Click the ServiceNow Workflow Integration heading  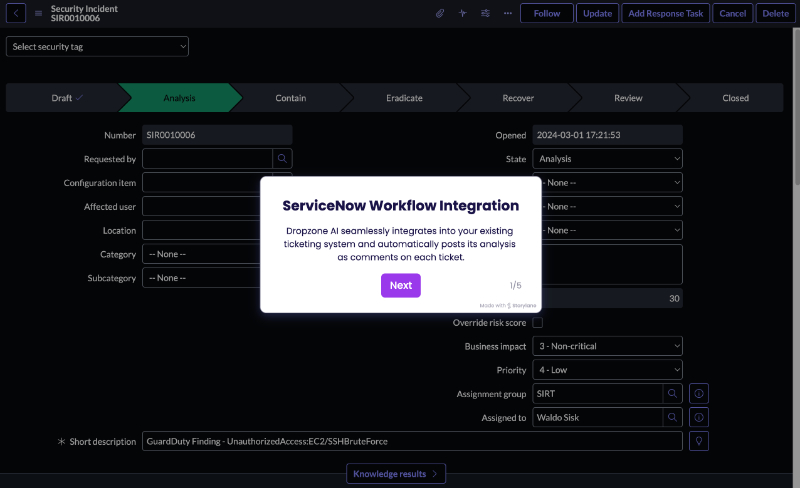[x=401, y=206]
